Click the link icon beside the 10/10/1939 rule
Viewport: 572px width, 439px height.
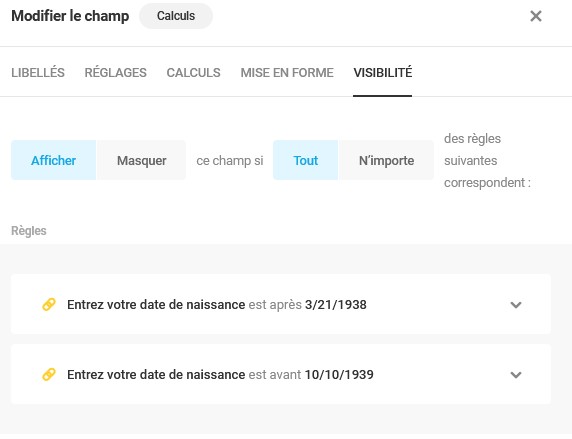pos(49,374)
